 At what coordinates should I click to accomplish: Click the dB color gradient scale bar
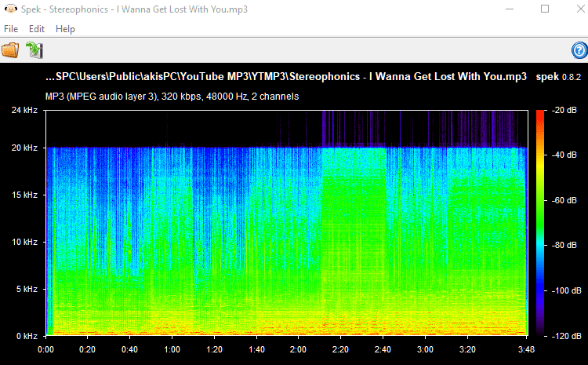click(540, 223)
